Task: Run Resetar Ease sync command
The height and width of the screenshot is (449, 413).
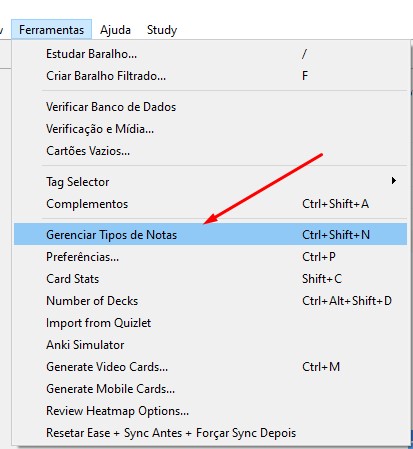Action: [x=210, y=433]
